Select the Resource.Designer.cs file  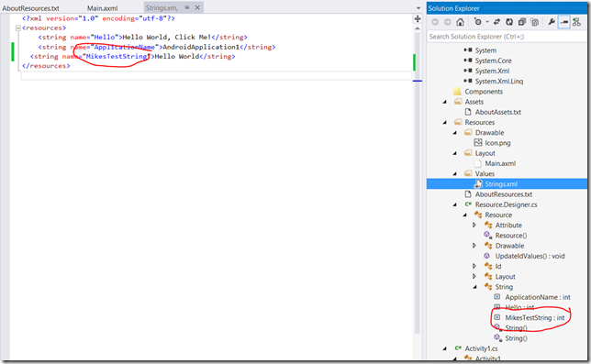506,204
